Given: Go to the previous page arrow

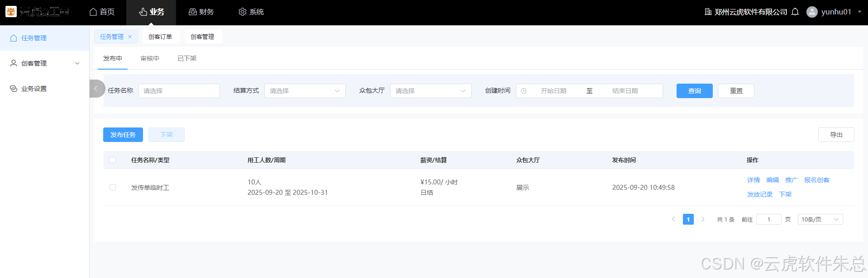Looking at the screenshot, I should 673,219.
